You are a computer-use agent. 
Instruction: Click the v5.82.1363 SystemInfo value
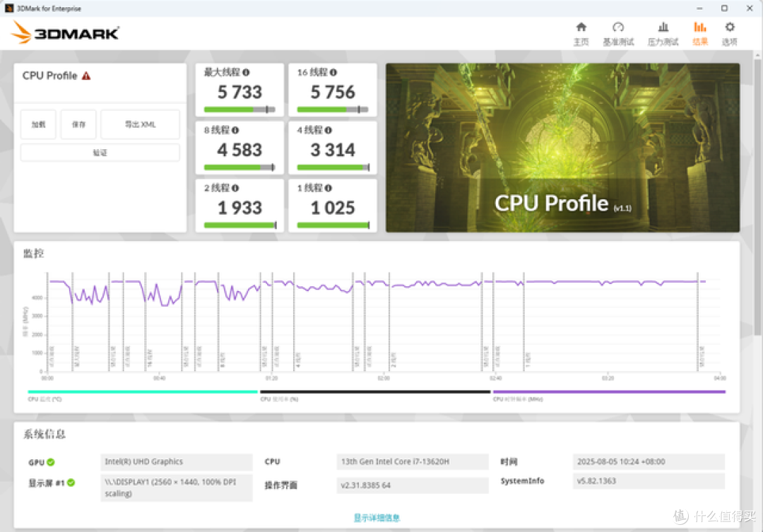click(x=649, y=481)
